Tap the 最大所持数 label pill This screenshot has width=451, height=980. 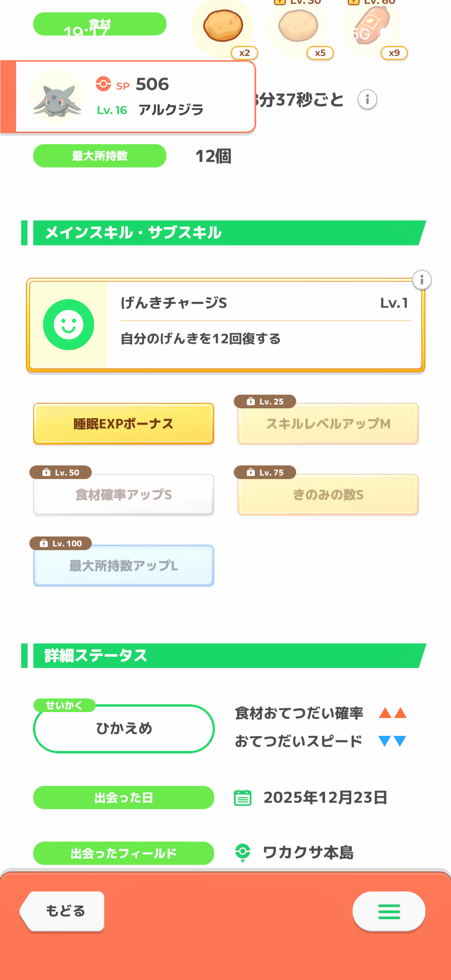100,156
